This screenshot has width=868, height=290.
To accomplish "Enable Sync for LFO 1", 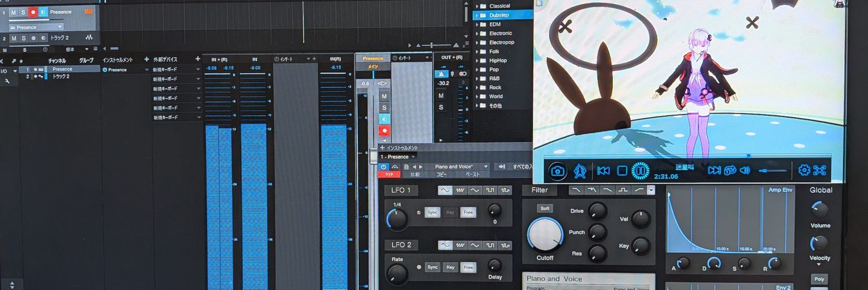I will click(432, 212).
